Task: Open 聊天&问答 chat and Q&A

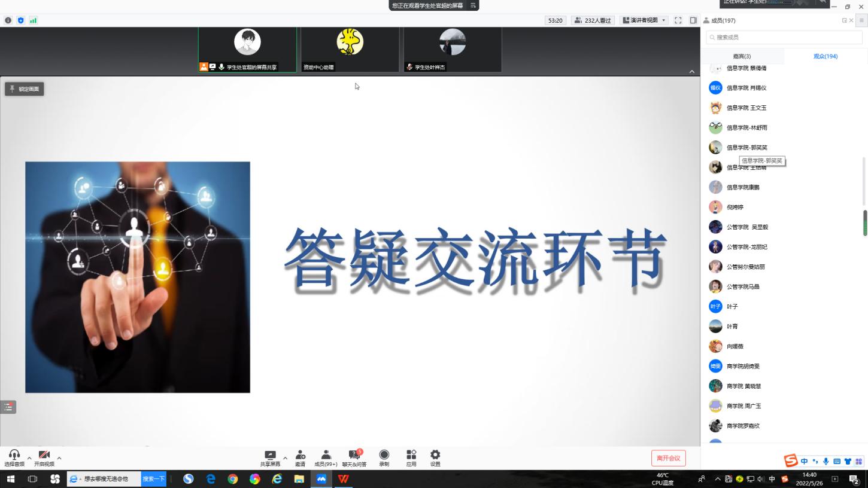Action: point(354,457)
